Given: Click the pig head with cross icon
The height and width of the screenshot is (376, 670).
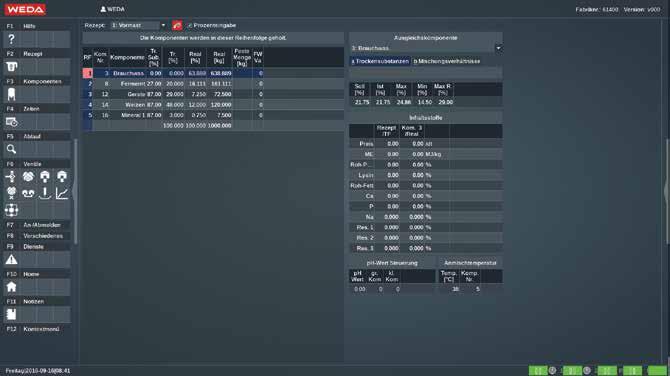Looking at the screenshot, I should (11, 193).
